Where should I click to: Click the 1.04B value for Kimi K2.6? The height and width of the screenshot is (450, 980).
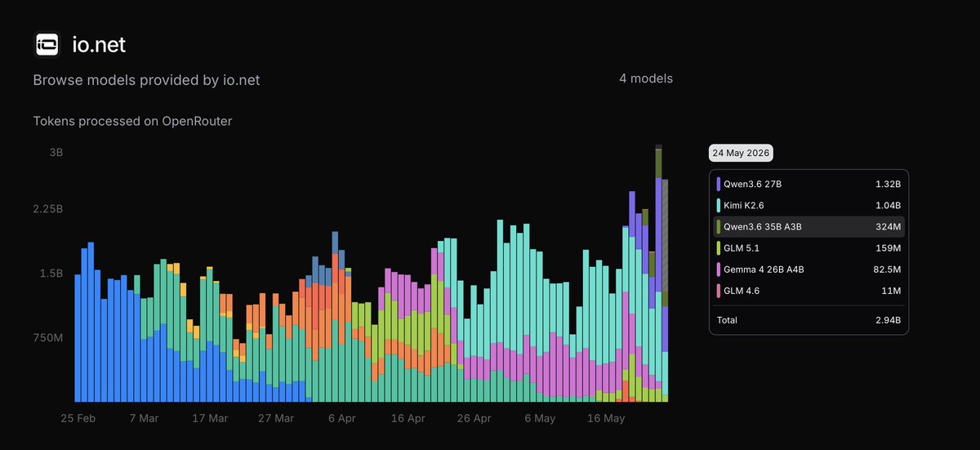click(888, 206)
